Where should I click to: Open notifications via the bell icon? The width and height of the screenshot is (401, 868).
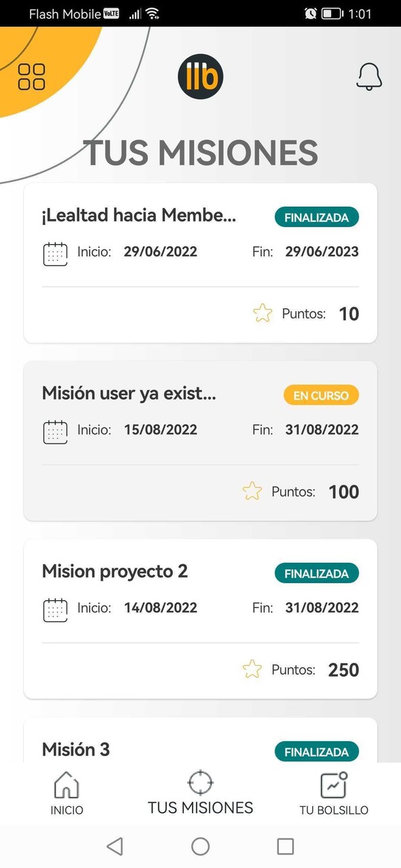(x=369, y=76)
